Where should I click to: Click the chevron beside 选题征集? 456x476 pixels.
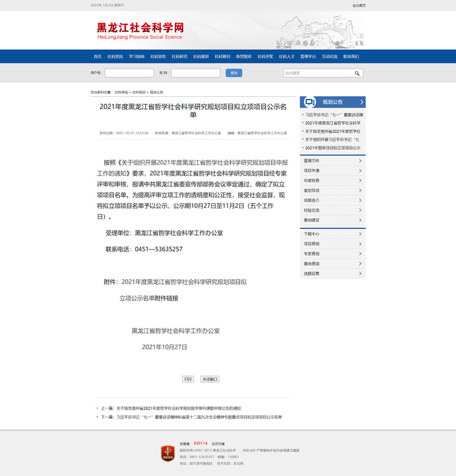pyautogui.click(x=360, y=274)
